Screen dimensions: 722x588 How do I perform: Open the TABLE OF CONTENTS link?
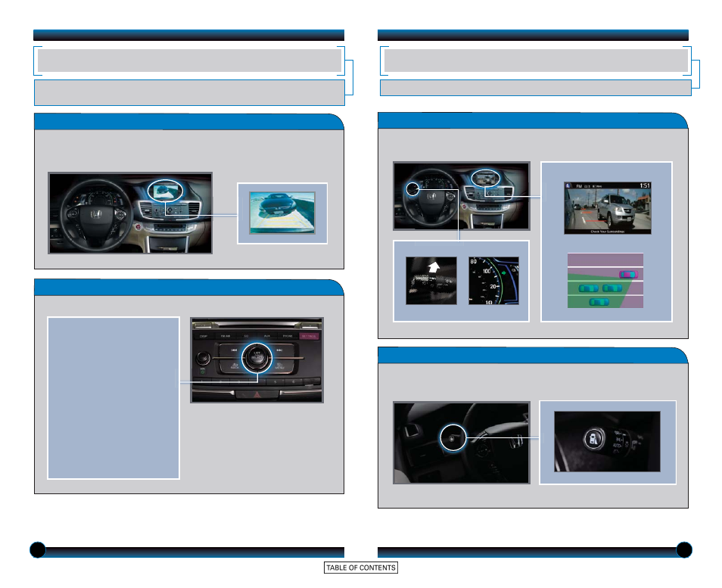360,568
